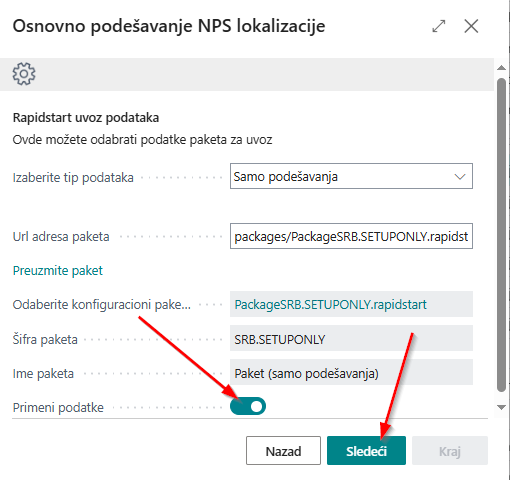This screenshot has height=480, width=510.
Task: Click the Primeni podatke label
Action: pos(58,407)
